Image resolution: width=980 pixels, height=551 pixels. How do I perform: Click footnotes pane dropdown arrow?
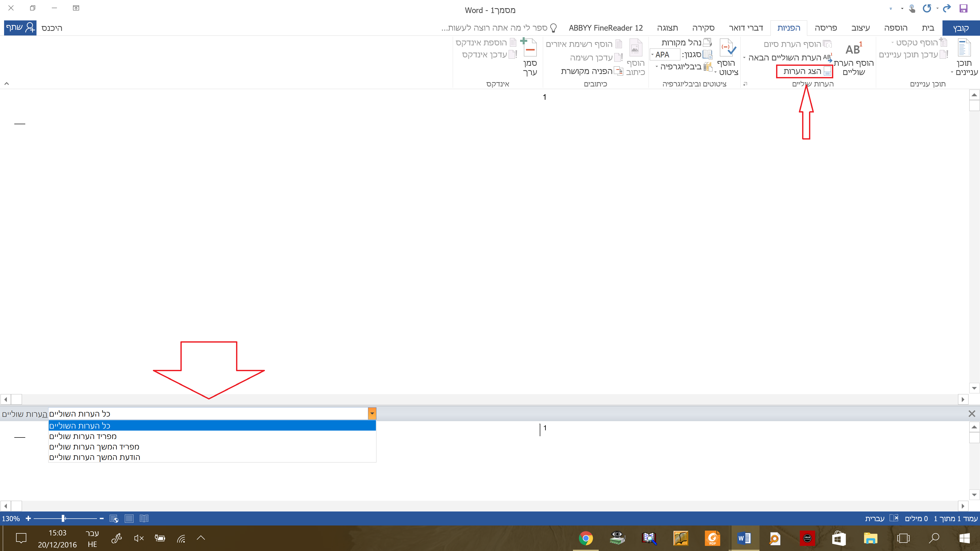coord(372,413)
